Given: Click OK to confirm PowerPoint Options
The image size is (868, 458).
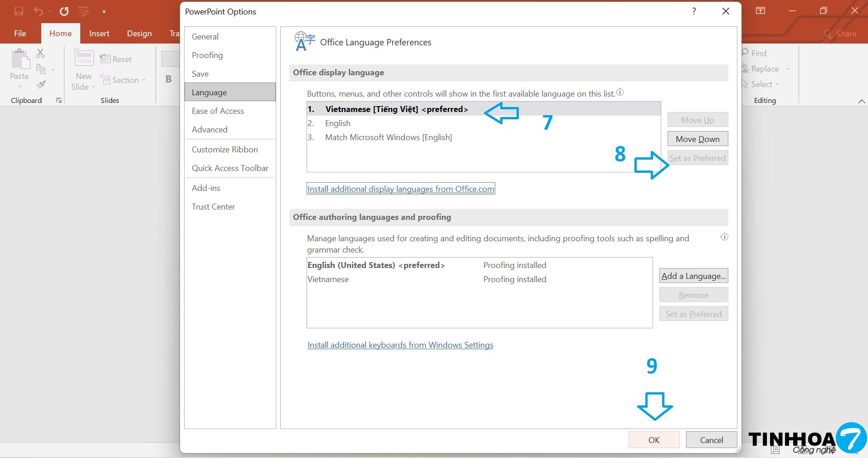Looking at the screenshot, I should click(653, 440).
